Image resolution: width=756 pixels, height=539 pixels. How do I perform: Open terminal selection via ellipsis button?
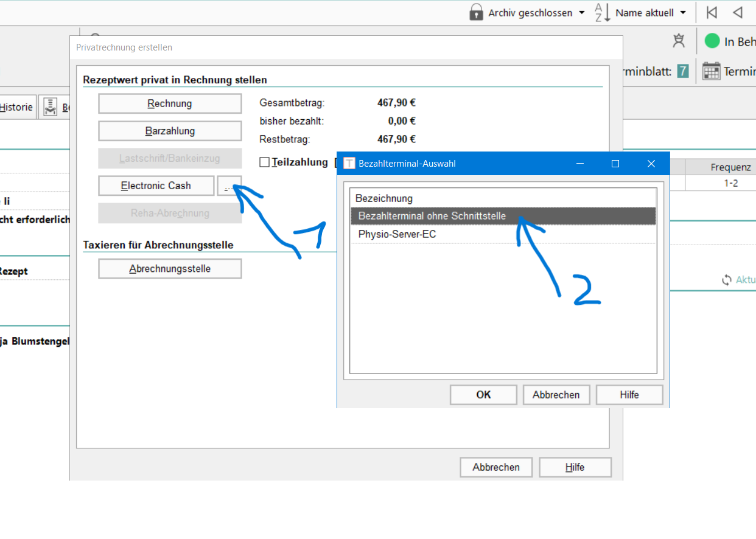pyautogui.click(x=229, y=186)
